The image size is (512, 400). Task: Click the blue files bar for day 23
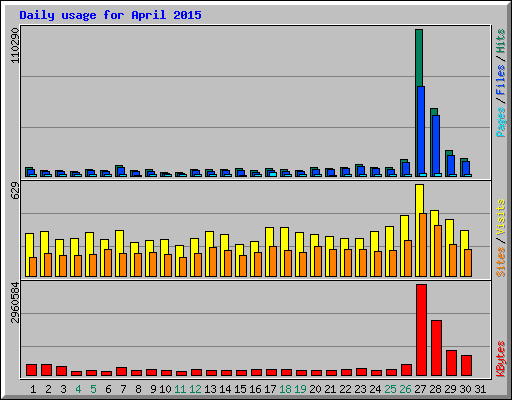tap(361, 171)
